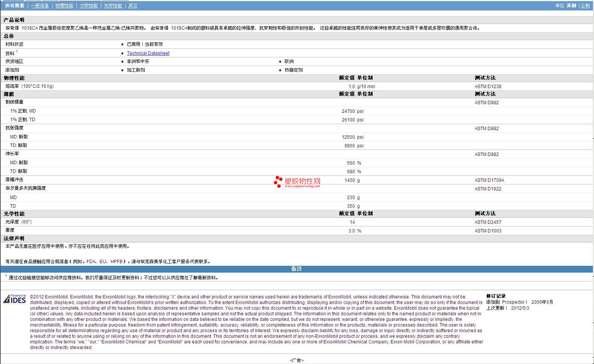Viewport: 594px width, 364px height.
Task: Click the 产品说明 section heading
Action: (14, 20)
